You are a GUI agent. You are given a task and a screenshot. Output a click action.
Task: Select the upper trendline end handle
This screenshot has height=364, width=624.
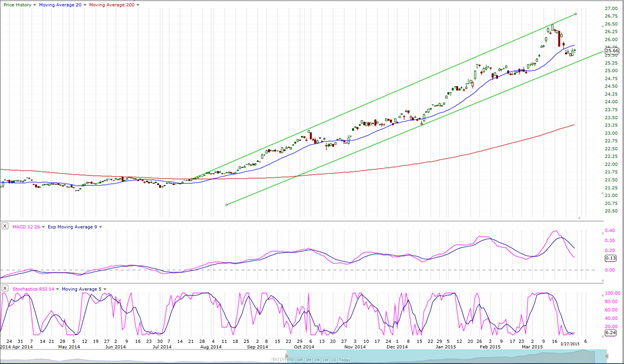[576, 14]
